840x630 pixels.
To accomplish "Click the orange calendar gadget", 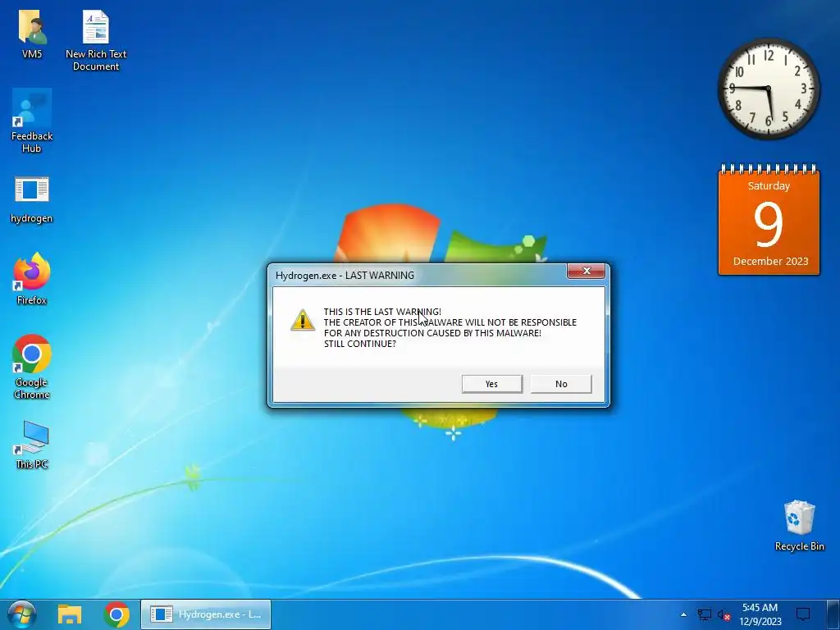I will click(x=769, y=220).
